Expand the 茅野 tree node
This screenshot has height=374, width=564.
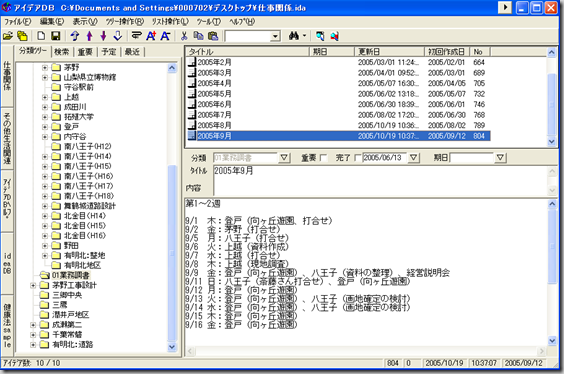pyautogui.click(x=45, y=67)
